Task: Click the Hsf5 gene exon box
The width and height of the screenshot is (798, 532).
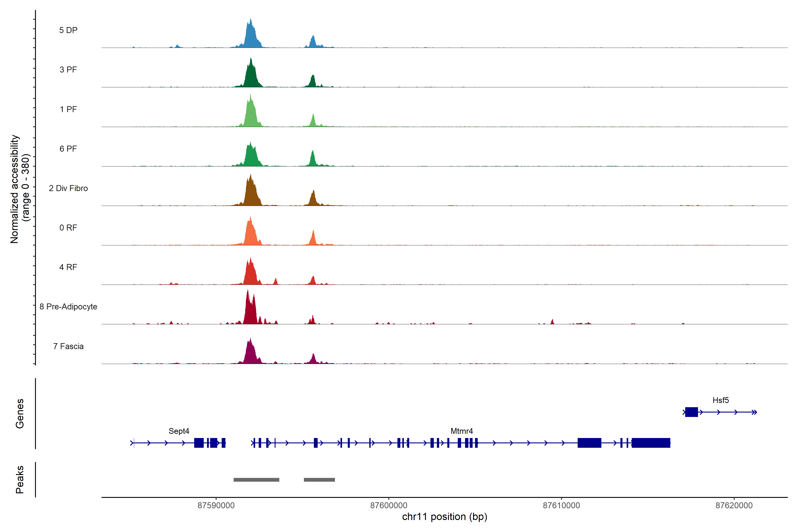Action: tap(691, 412)
